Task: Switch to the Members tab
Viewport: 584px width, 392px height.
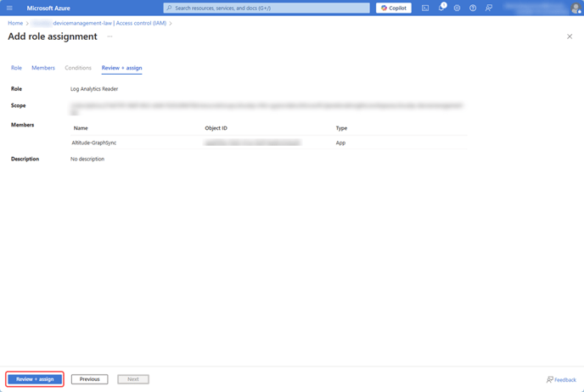Action: (x=43, y=68)
